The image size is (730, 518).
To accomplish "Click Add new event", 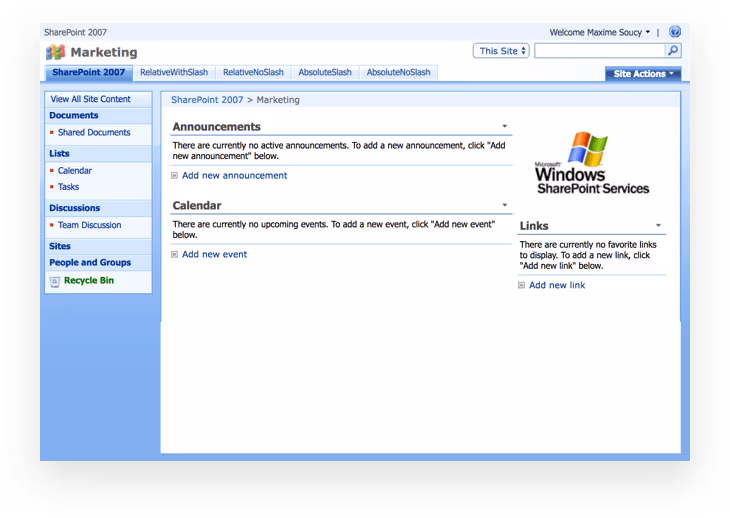I will click(x=215, y=254).
